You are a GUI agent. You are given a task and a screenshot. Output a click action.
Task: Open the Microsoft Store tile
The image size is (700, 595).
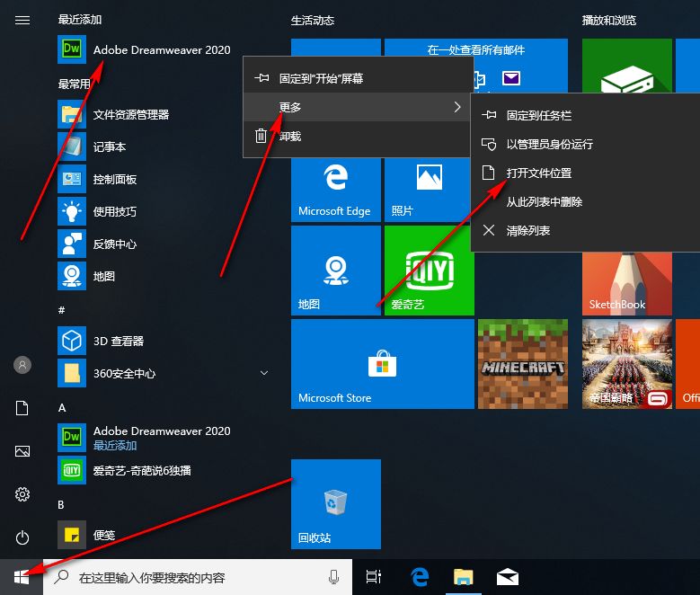pyautogui.click(x=383, y=364)
